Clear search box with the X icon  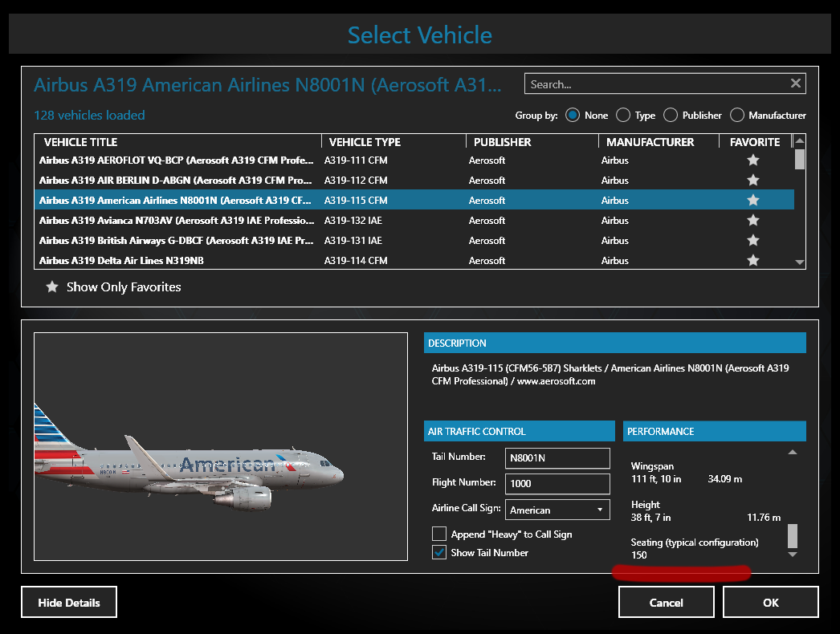[x=795, y=83]
